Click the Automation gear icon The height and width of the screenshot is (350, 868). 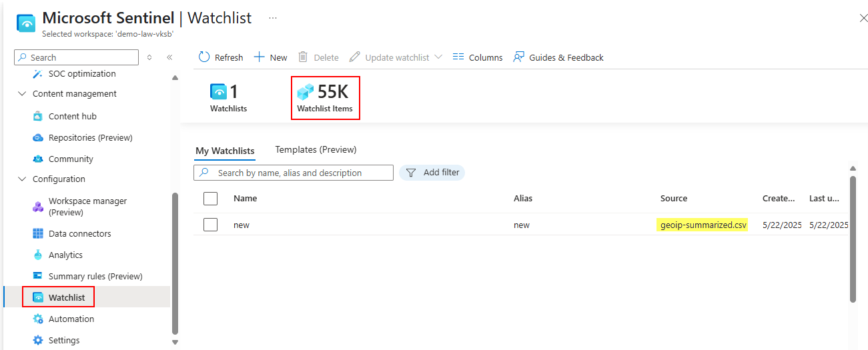[x=38, y=319]
